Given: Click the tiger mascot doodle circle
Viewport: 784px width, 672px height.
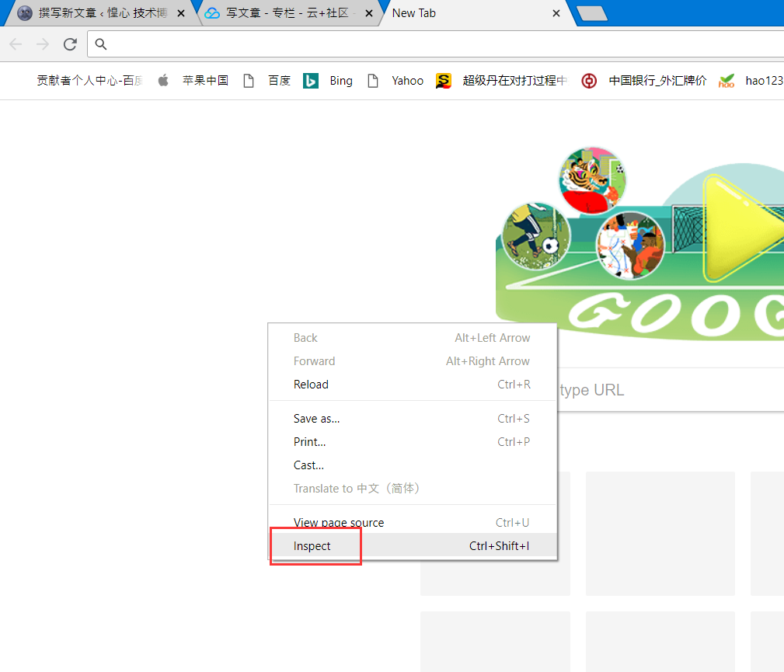Looking at the screenshot, I should (x=592, y=180).
